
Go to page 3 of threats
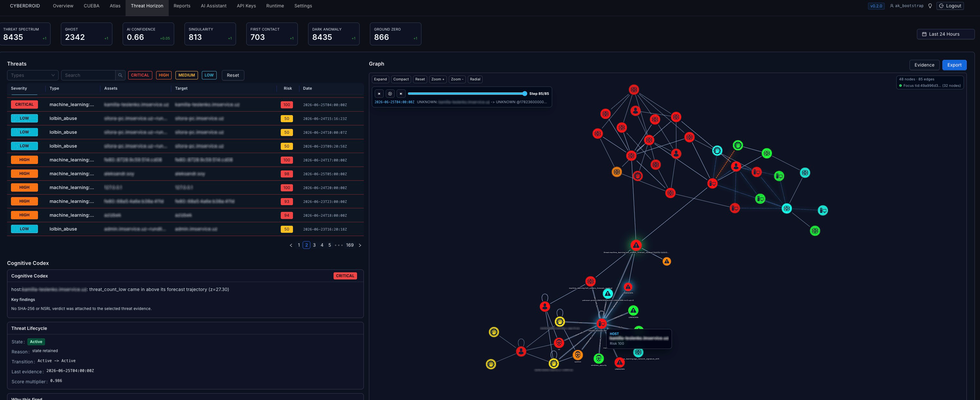[x=314, y=245]
